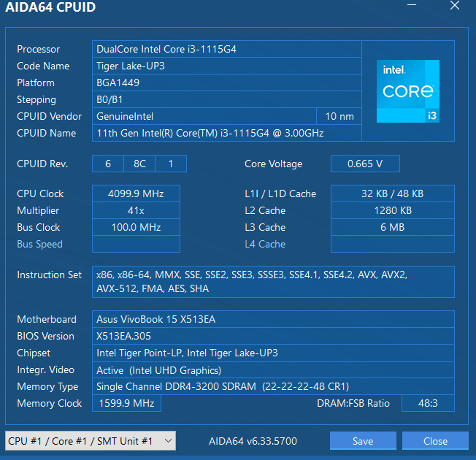Click the AIDA64 CPUID window title
Screen dimensions: 476x460
coord(50,7)
